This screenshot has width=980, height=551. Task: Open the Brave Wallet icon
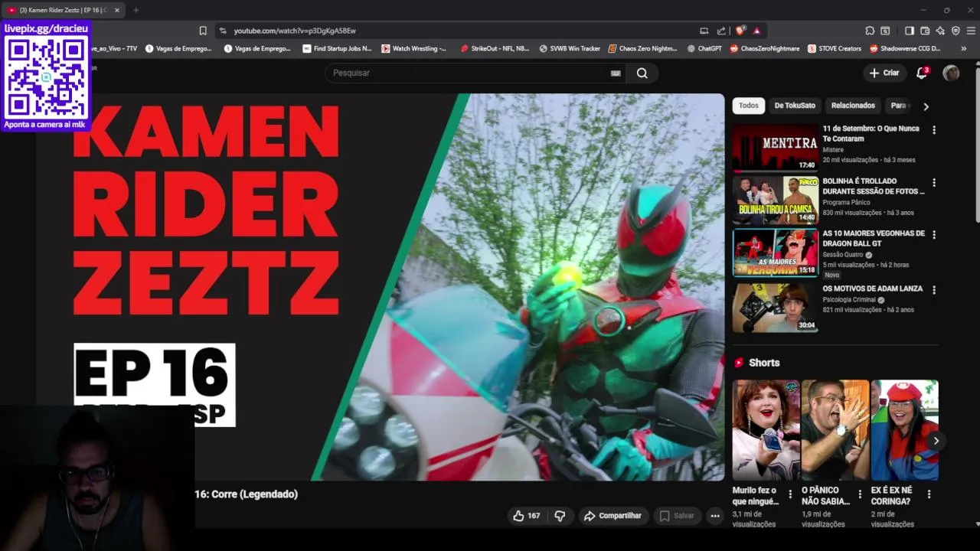[925, 31]
